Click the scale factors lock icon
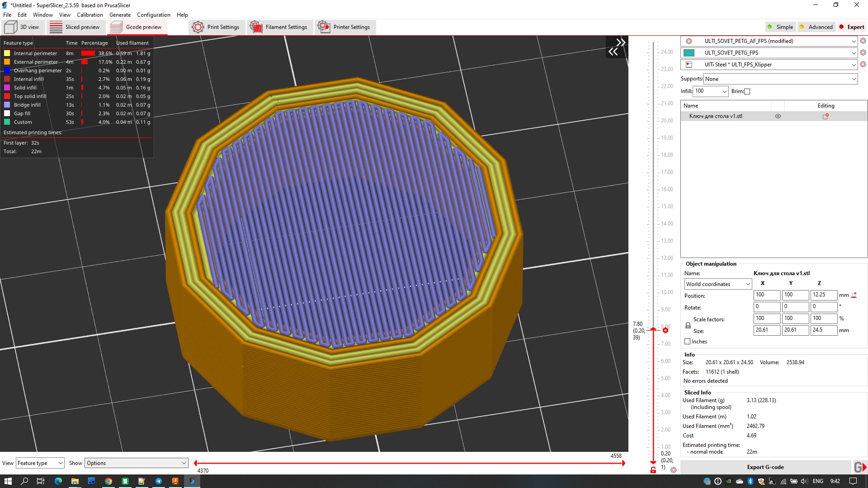868x488 pixels. [688, 325]
